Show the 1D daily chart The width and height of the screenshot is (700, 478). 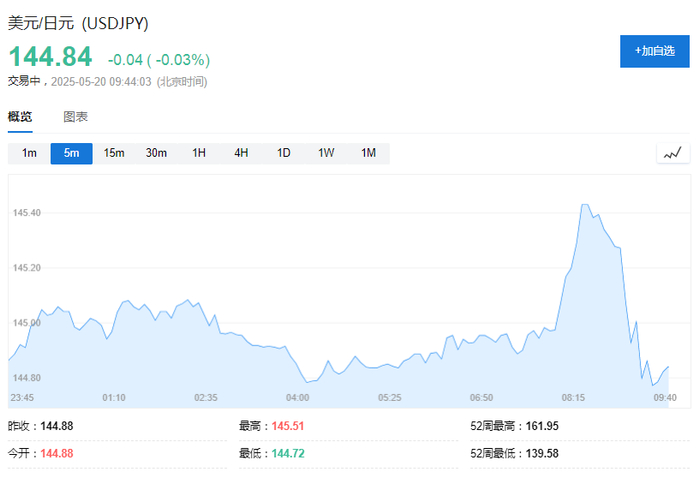coord(283,153)
